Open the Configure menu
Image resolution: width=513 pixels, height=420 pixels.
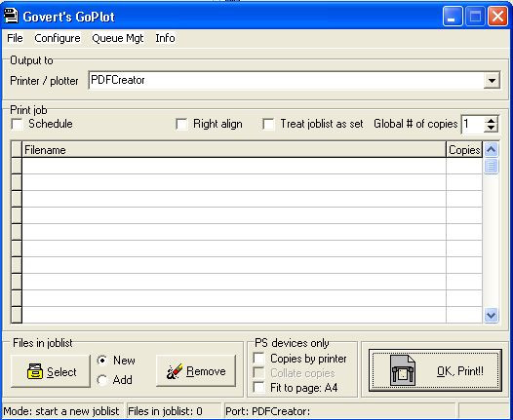pyautogui.click(x=58, y=38)
